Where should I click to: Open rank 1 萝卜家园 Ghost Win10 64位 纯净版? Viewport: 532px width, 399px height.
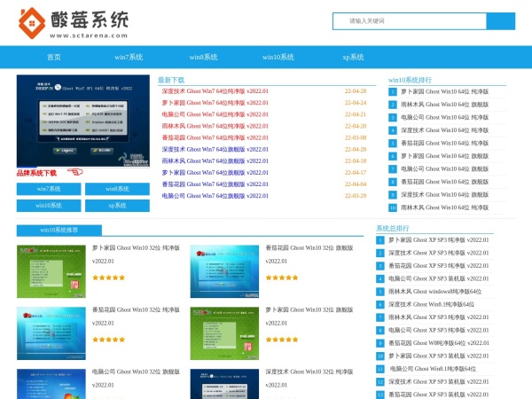point(445,91)
